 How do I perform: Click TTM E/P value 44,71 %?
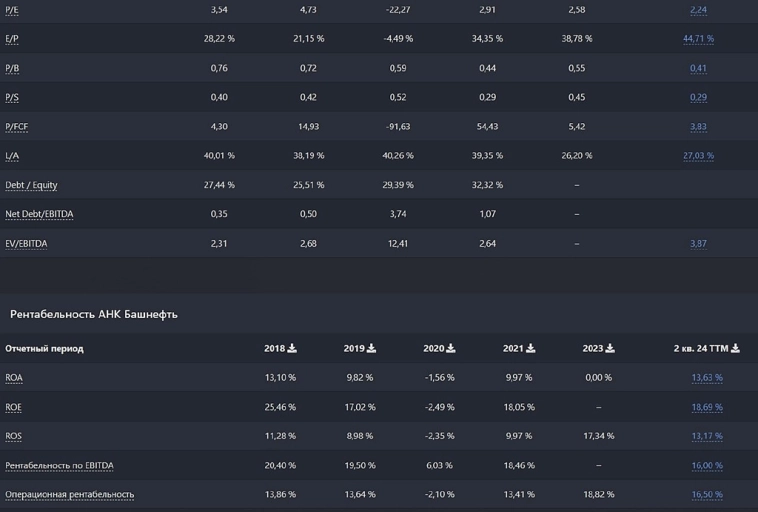click(x=698, y=39)
